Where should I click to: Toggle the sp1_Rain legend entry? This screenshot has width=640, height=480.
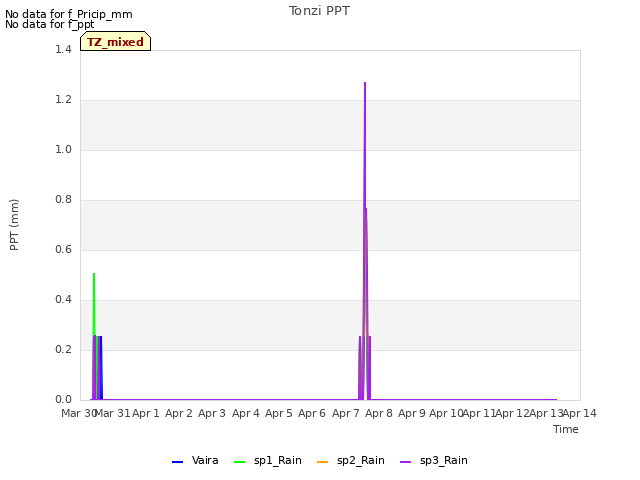click(268, 461)
